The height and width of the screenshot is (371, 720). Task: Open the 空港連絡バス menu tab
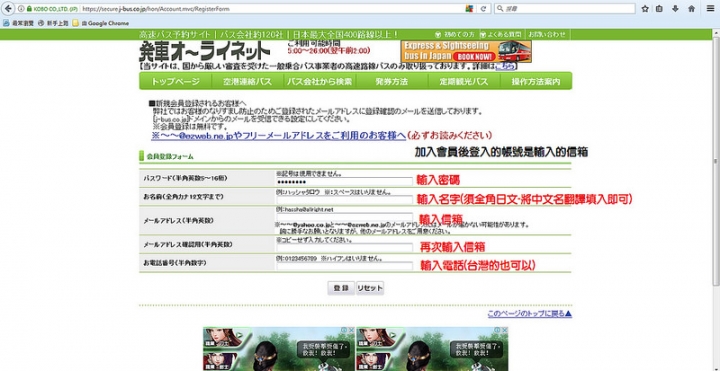248,82
